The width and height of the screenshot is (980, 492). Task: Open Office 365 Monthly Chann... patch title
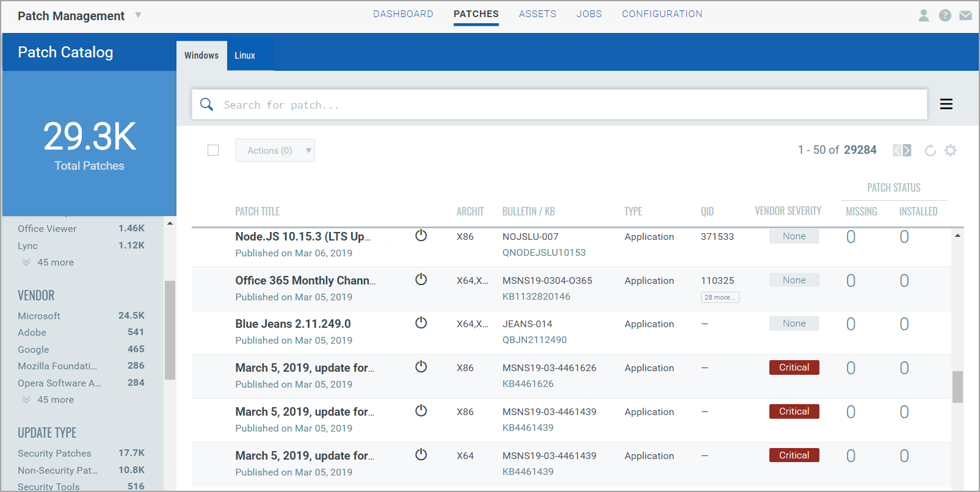click(305, 280)
